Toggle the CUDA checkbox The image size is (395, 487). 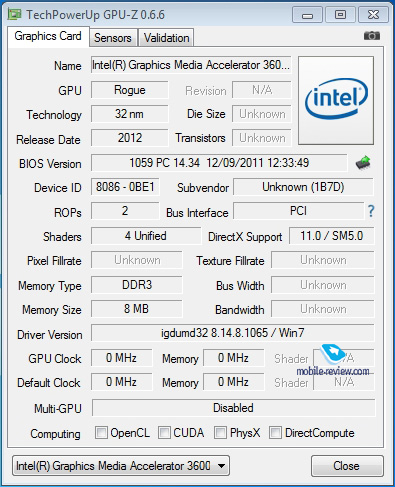(x=164, y=433)
